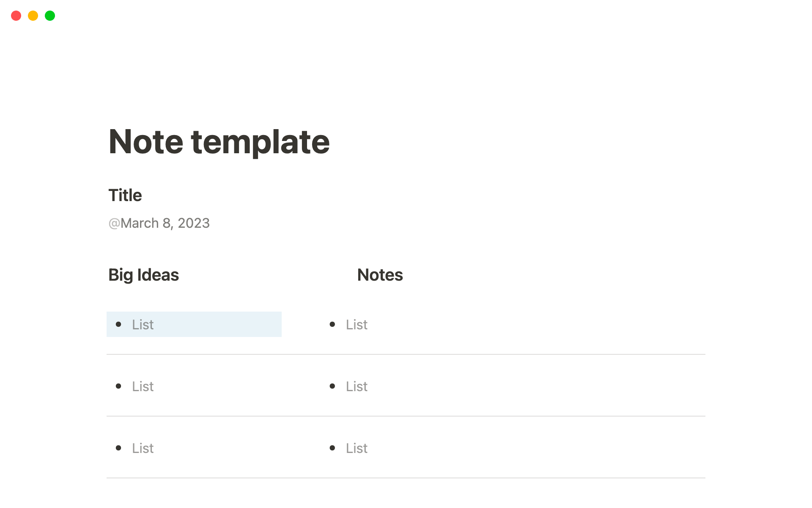Click the last List placeholder under Notes

tap(357, 448)
